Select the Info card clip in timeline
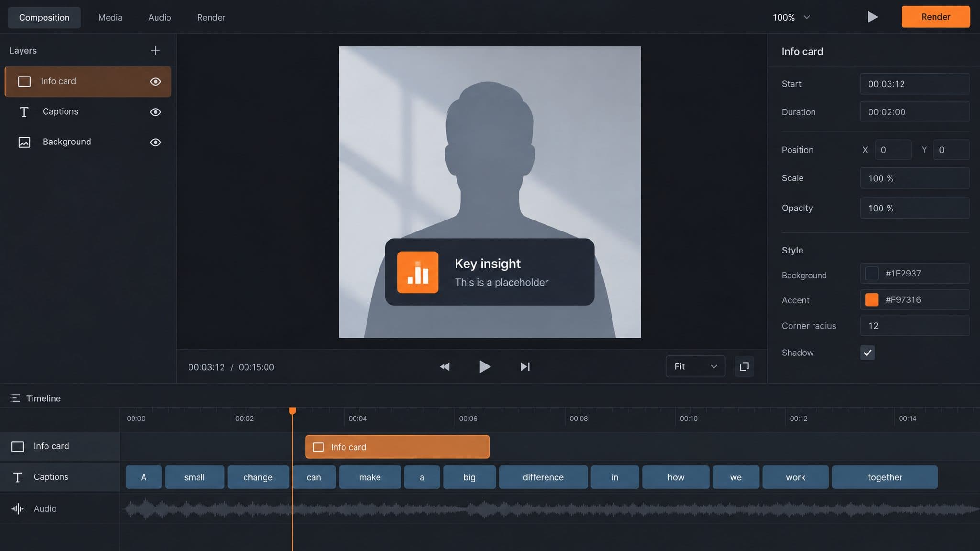The width and height of the screenshot is (980, 551). tap(397, 447)
